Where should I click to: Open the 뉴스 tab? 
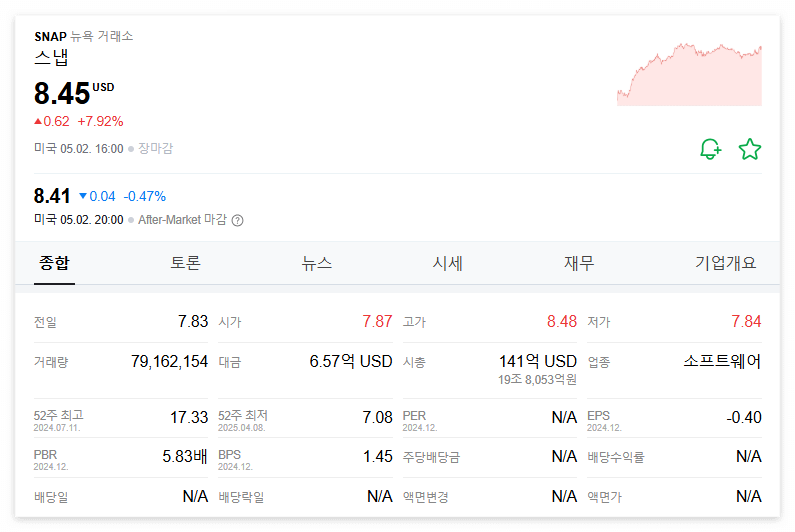(316, 263)
